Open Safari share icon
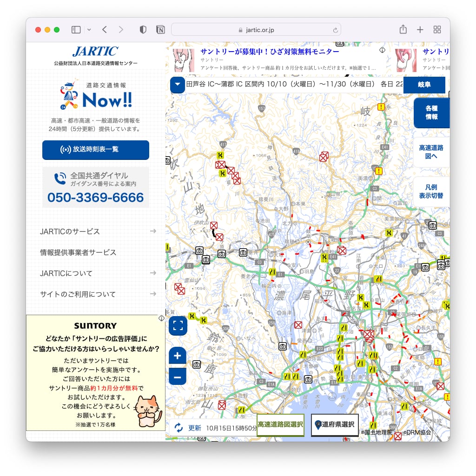476x476 pixels. (x=403, y=30)
